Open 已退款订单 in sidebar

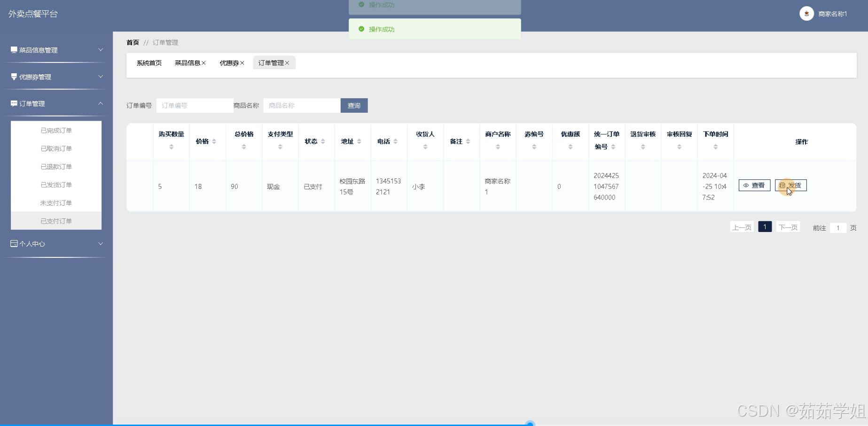56,167
